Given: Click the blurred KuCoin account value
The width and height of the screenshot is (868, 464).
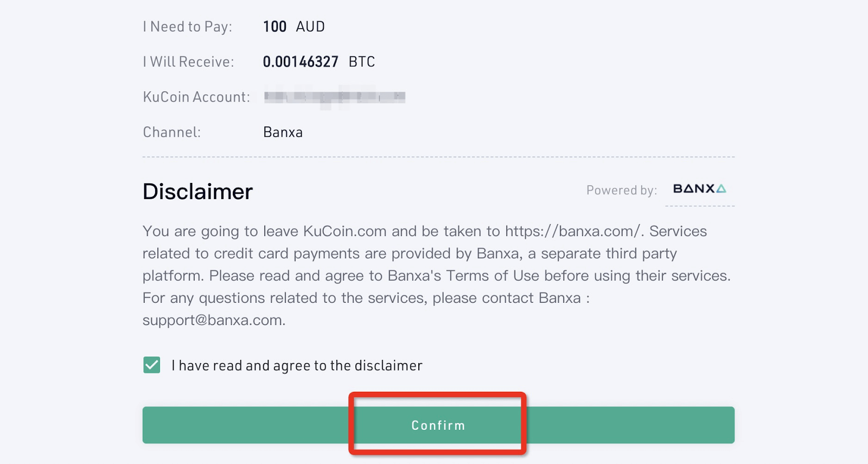Looking at the screenshot, I should click(335, 97).
